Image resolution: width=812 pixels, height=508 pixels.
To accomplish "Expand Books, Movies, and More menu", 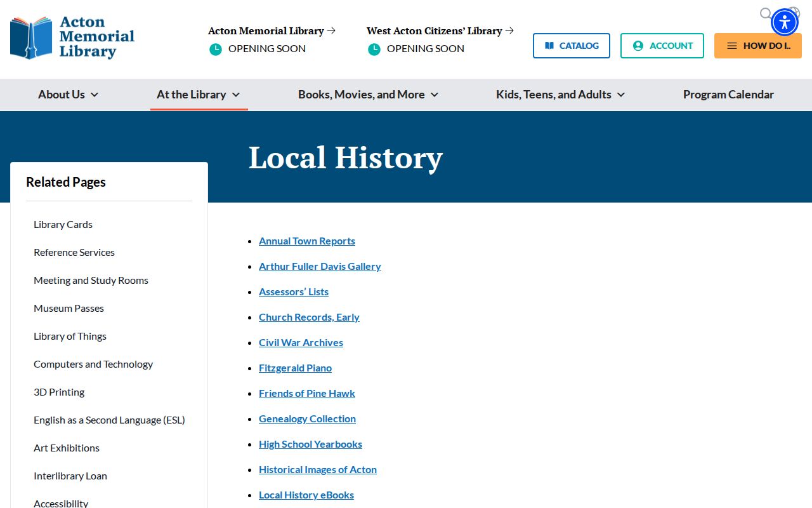I will click(x=368, y=95).
